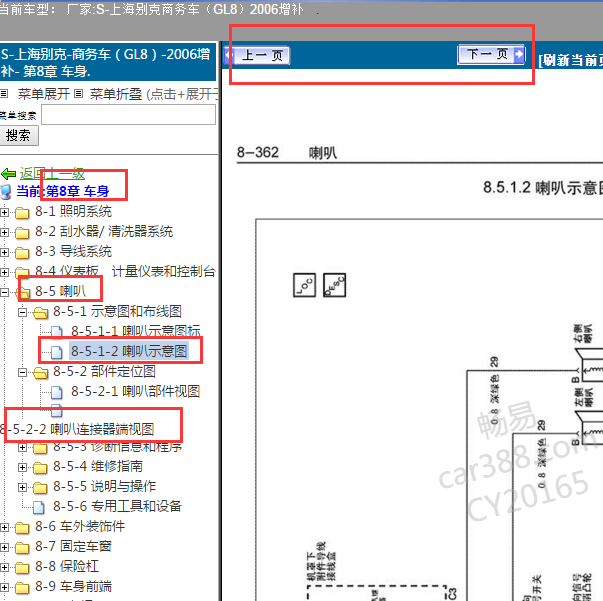Viewport: 603px width, 601px height.
Task: Select 8-5 喇叭 tree item
Action: pyautogui.click(x=61, y=291)
